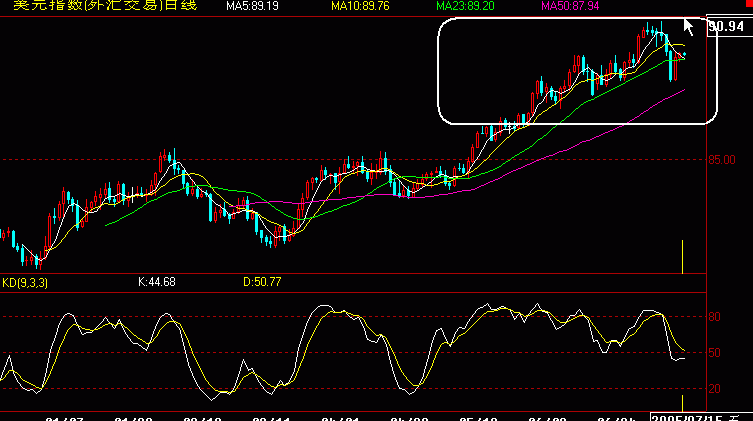Viewport: 753px width, 421px height.
Task: Click the 80 level label on KD axis
Action: point(714,317)
